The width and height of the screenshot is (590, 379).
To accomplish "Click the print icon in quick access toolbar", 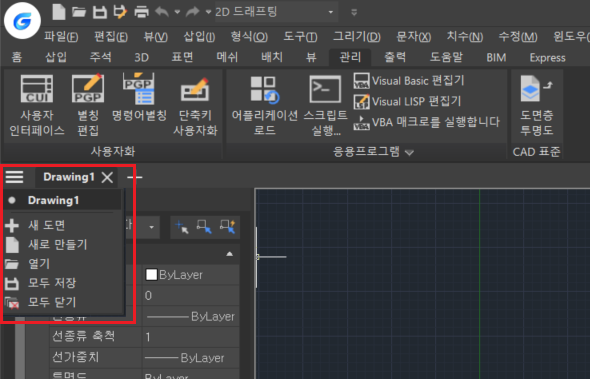I will [x=141, y=12].
